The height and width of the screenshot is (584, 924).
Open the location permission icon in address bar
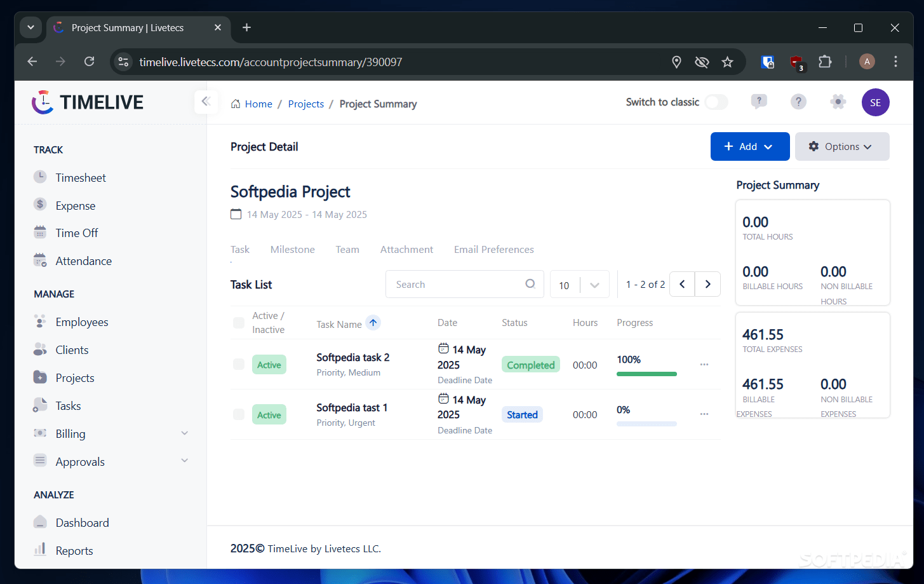coord(676,62)
